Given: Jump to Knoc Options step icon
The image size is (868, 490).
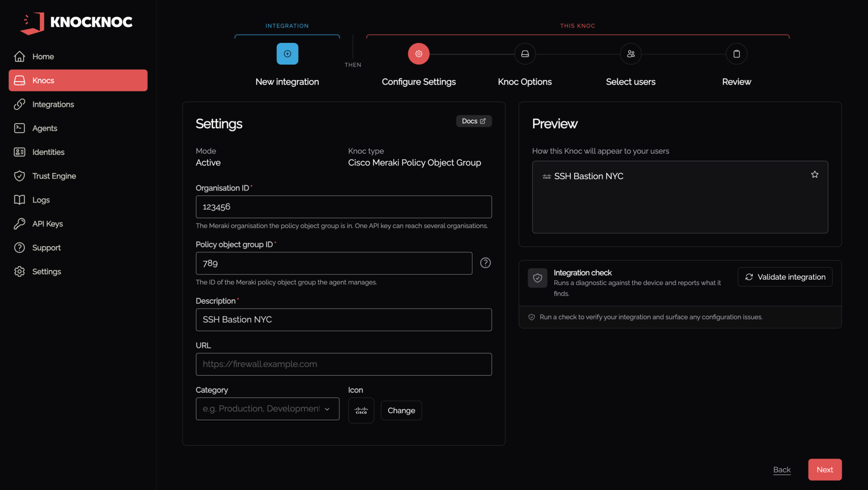Looking at the screenshot, I should (525, 54).
